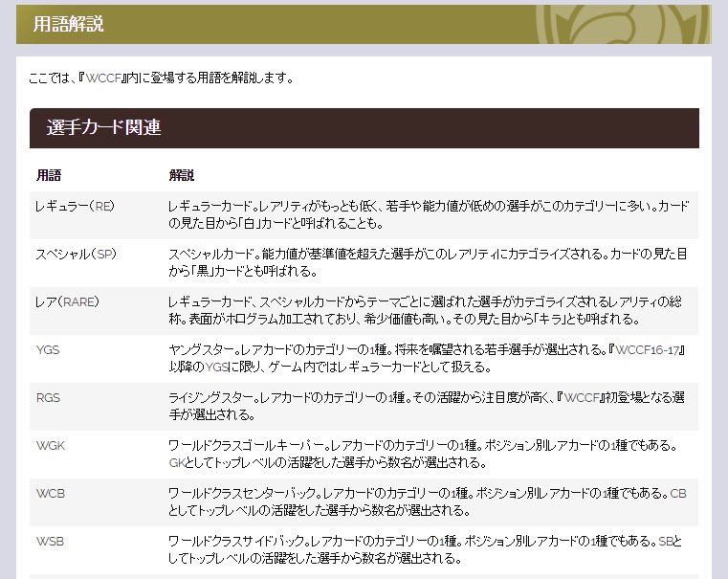Select the ホログラム加工 rare card description

(426, 310)
